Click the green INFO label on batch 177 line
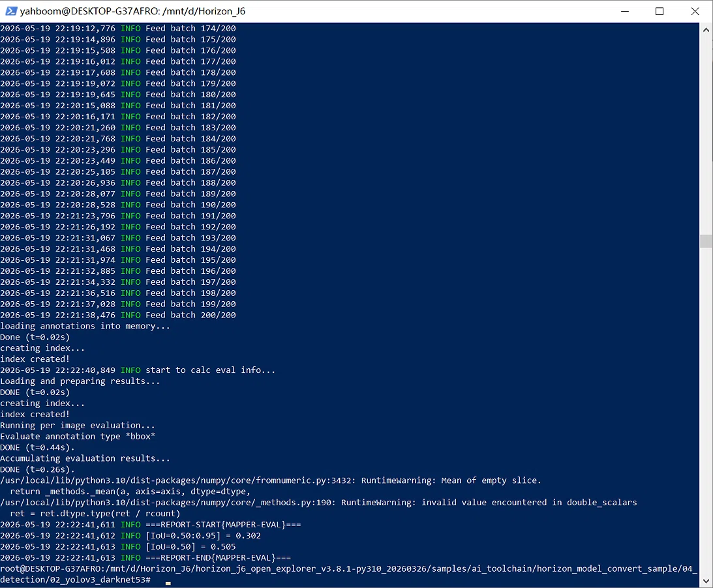 point(130,61)
